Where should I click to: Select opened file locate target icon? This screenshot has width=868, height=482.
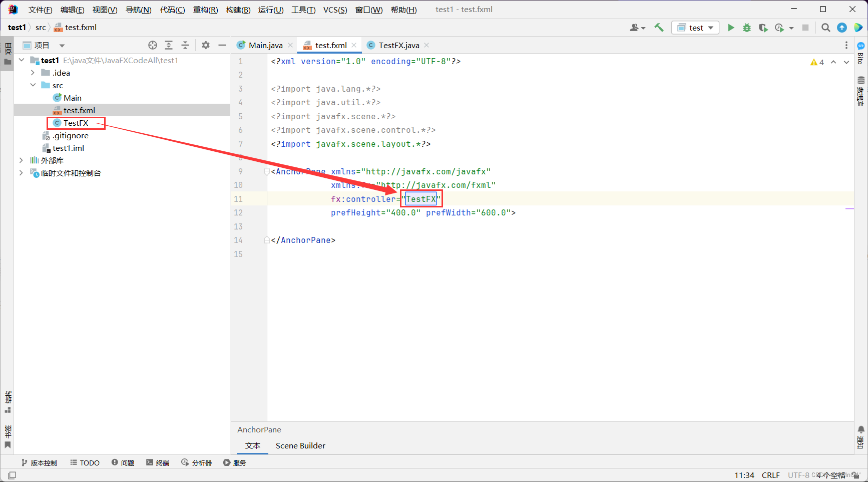153,45
